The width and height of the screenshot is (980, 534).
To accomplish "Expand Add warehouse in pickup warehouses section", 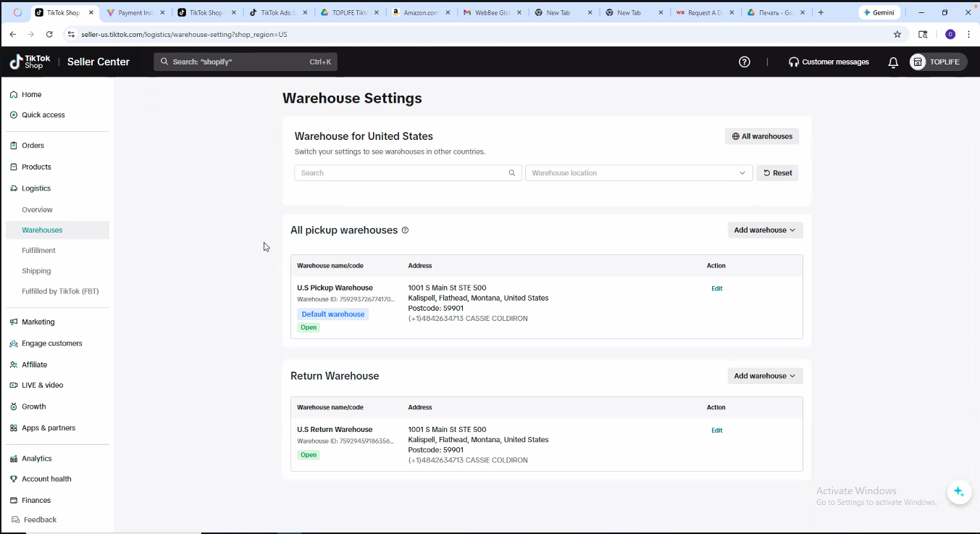I will coord(764,230).
